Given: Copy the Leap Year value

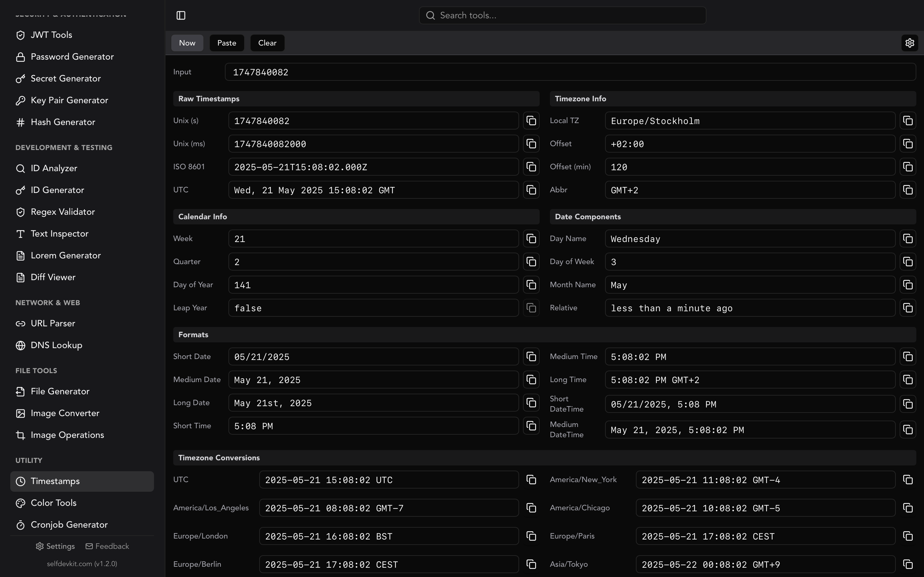Looking at the screenshot, I should [531, 308].
